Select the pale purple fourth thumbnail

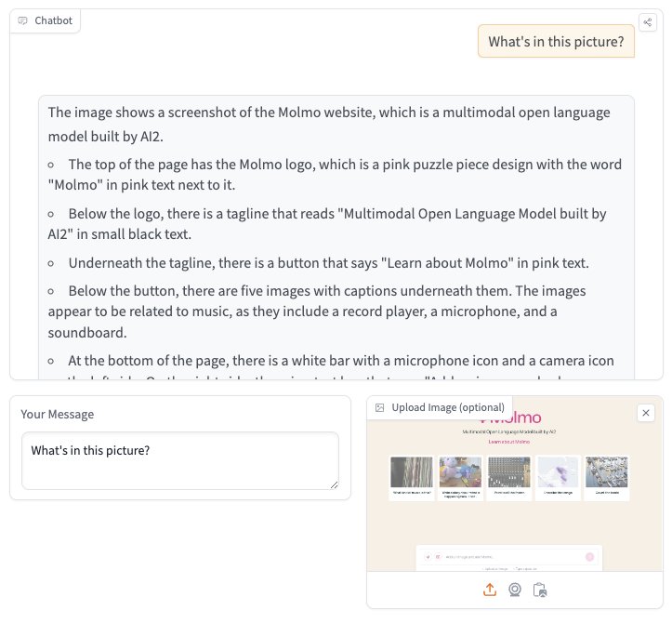coord(558,471)
